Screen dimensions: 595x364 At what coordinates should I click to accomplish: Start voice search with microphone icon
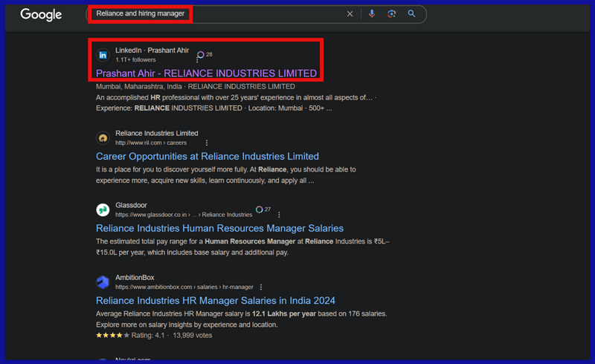[372, 14]
